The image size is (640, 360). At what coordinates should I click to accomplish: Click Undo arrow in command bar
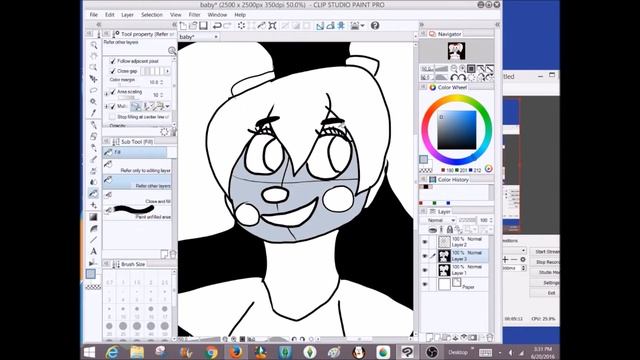click(x=217, y=26)
